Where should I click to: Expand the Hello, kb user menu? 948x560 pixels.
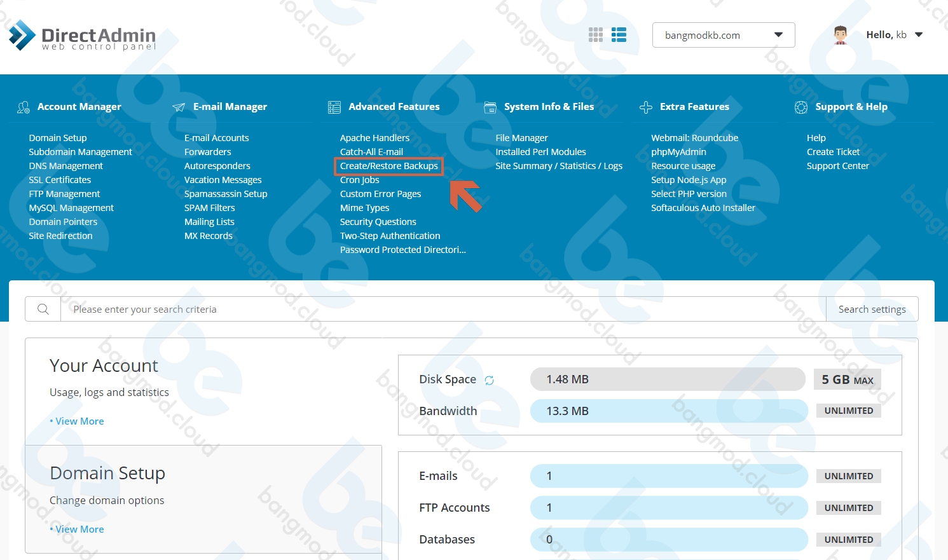pos(894,35)
